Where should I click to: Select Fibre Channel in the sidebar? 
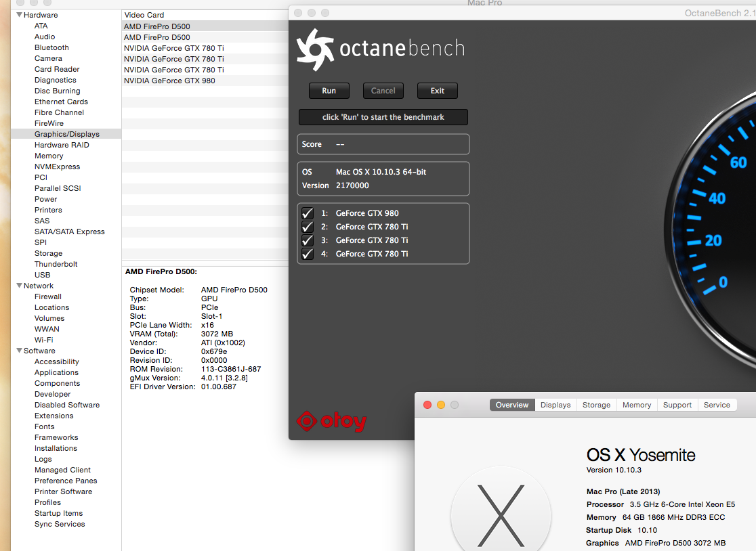click(x=60, y=112)
